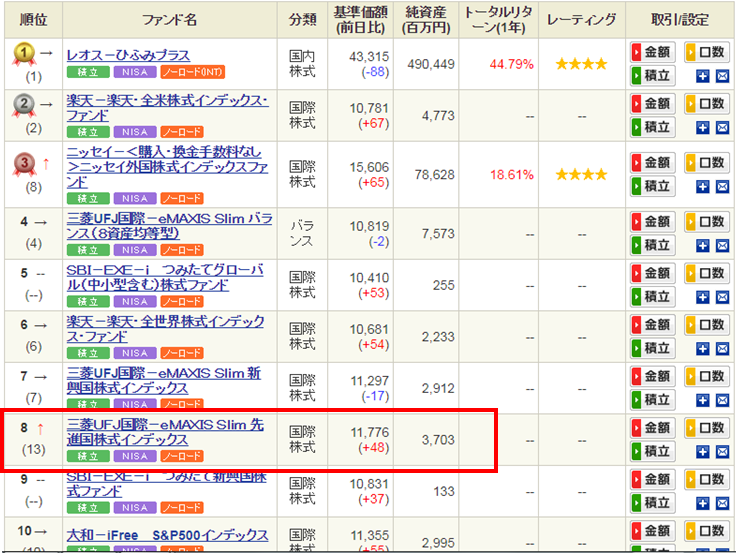Viewport: 736px width, 553px height.
Task: Click ノーロード tag under 楽天・全世界株式
Action: click(182, 353)
